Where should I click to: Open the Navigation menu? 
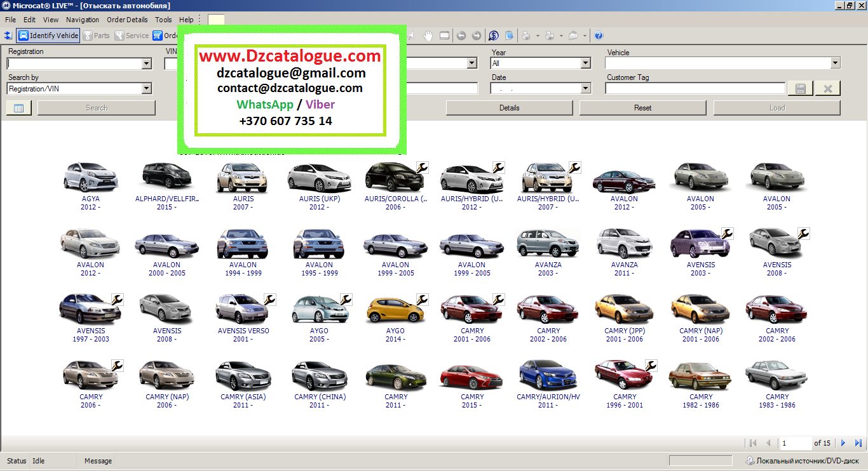point(83,20)
